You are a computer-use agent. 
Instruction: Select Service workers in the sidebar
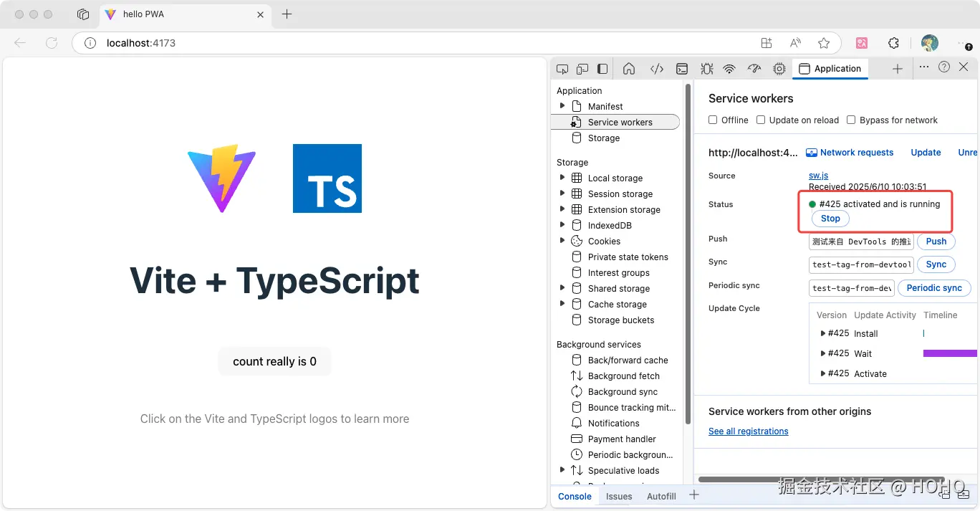click(x=615, y=122)
